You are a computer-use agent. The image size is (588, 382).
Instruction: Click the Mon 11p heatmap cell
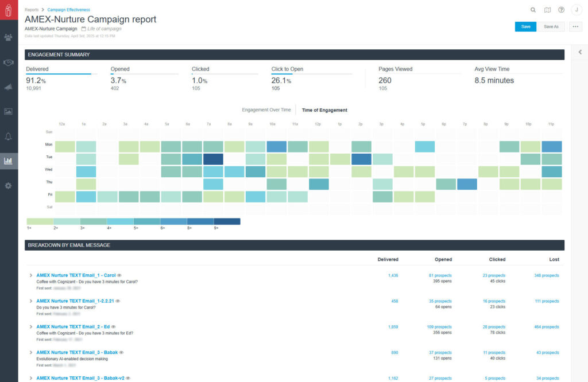point(552,146)
